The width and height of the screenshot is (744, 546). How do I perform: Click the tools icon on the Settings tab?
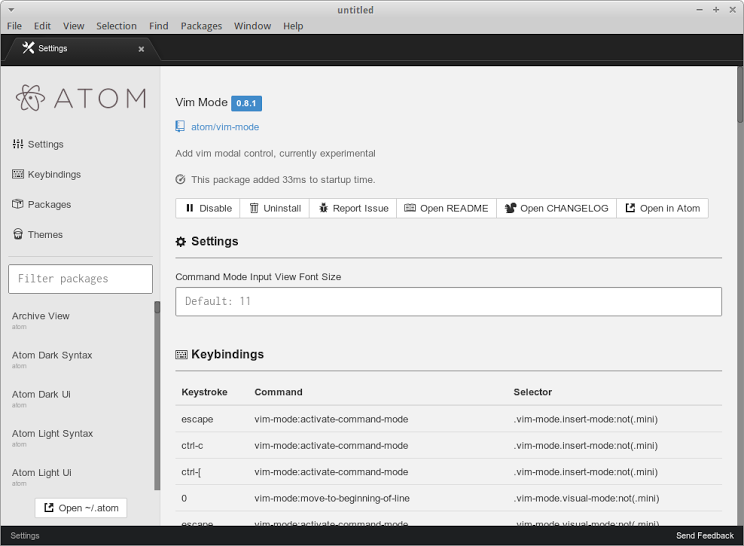point(28,47)
